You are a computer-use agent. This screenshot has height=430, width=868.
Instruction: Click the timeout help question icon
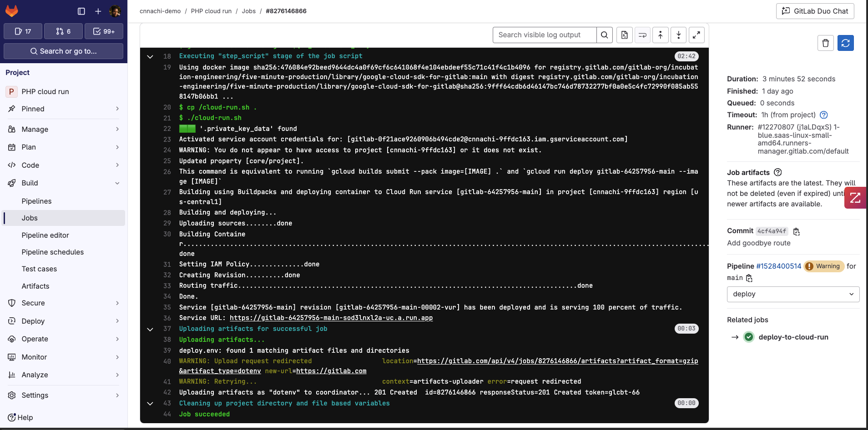[x=824, y=115]
